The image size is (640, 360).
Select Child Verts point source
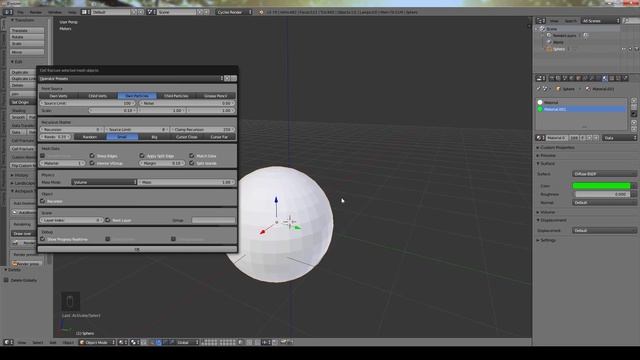coord(98,96)
